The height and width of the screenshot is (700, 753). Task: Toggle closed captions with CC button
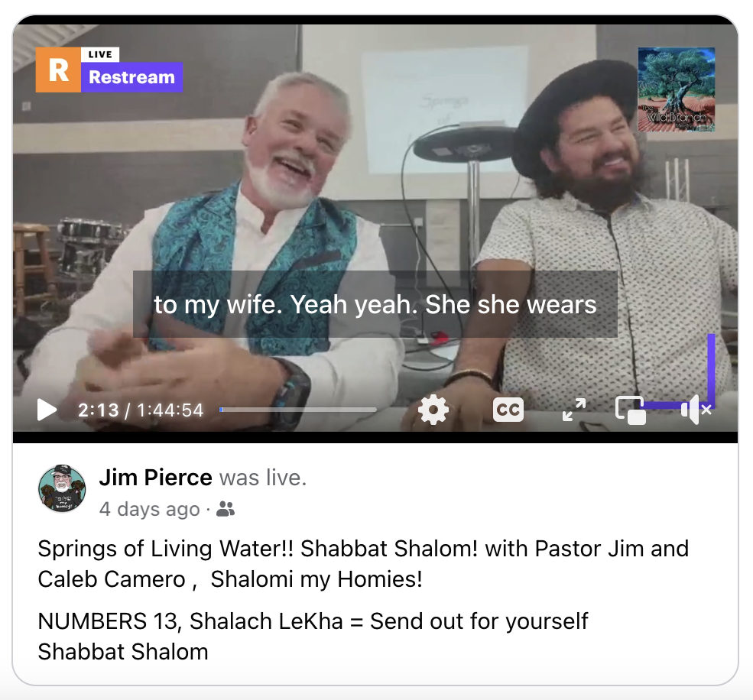508,410
